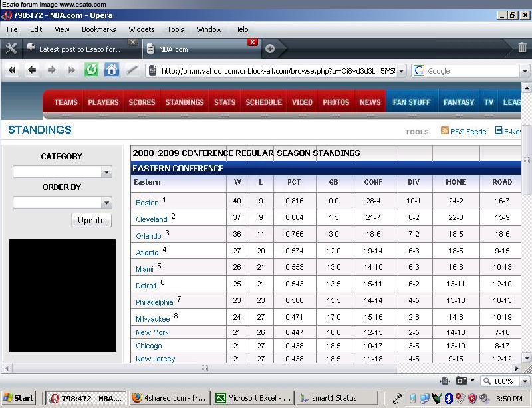Click the mobile phone tray icon
532x408 pixels.
pos(412,399)
